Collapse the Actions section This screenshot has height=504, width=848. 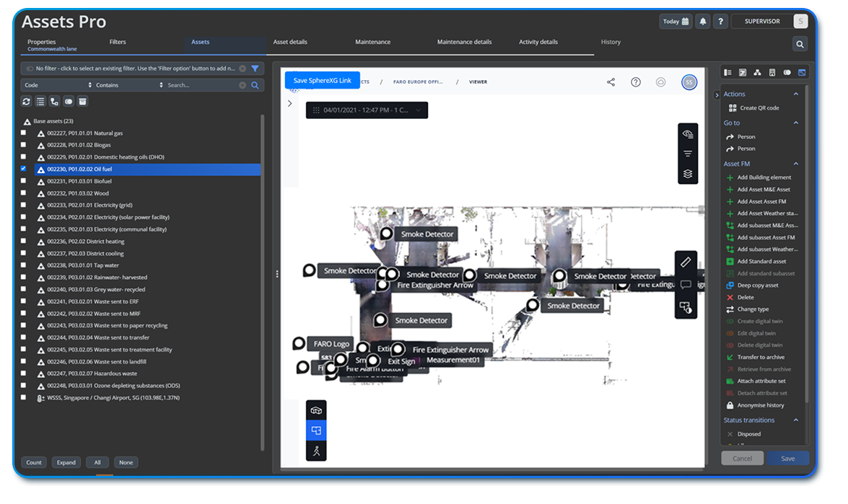796,94
